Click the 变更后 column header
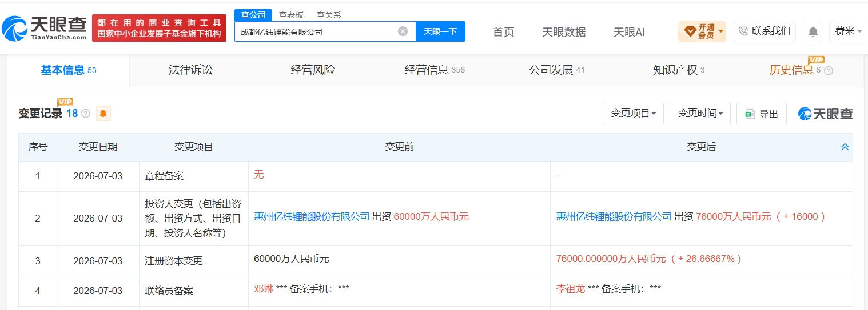The width and height of the screenshot is (868, 310). point(702,147)
